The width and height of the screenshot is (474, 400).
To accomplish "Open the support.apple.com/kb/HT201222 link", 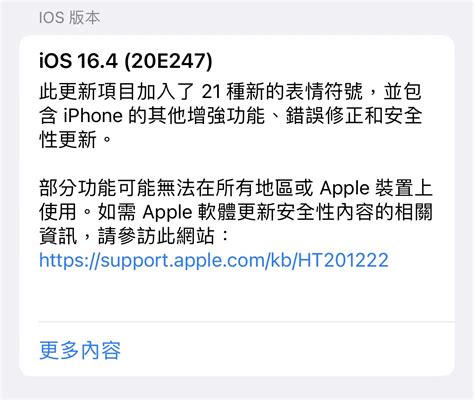I will pyautogui.click(x=214, y=260).
